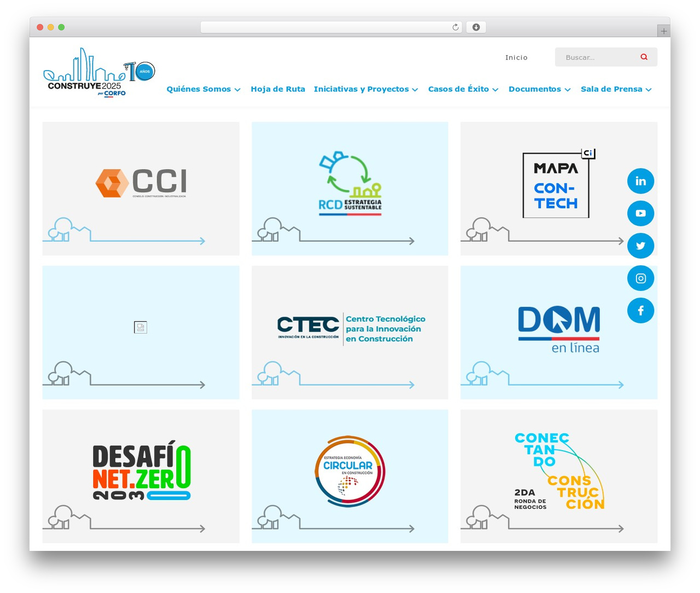Open the Quiénes Somos menu item
The height and width of the screenshot is (593, 700).
pos(199,89)
